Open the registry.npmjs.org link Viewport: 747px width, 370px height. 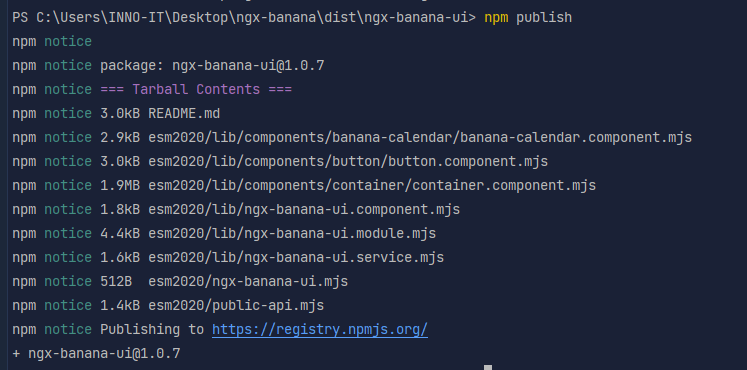tap(320, 330)
